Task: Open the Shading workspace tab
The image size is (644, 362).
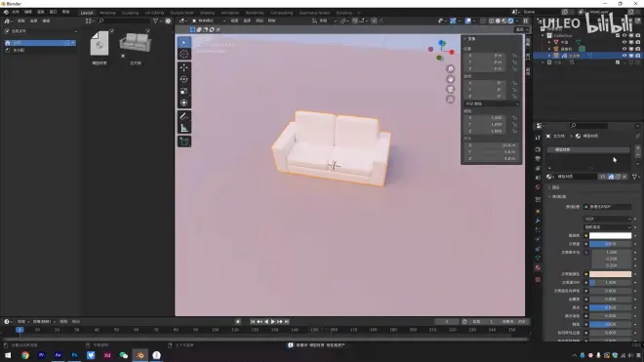Action: click(208, 13)
